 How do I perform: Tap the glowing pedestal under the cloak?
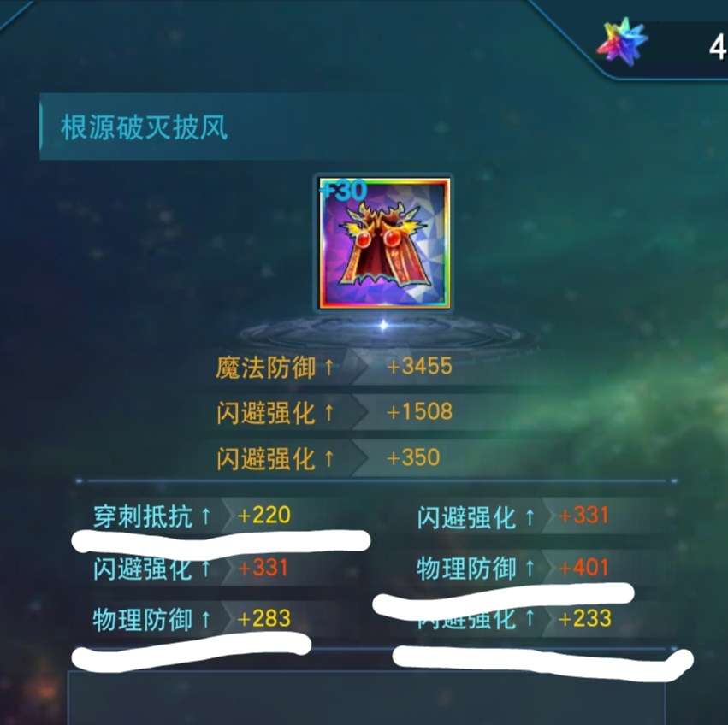(x=383, y=331)
